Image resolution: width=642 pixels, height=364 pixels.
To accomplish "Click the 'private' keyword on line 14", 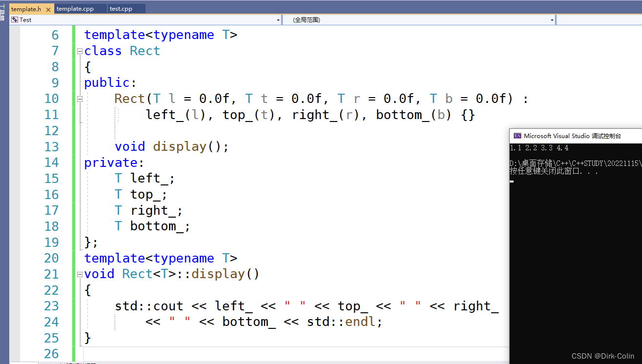I will pyautogui.click(x=111, y=162).
